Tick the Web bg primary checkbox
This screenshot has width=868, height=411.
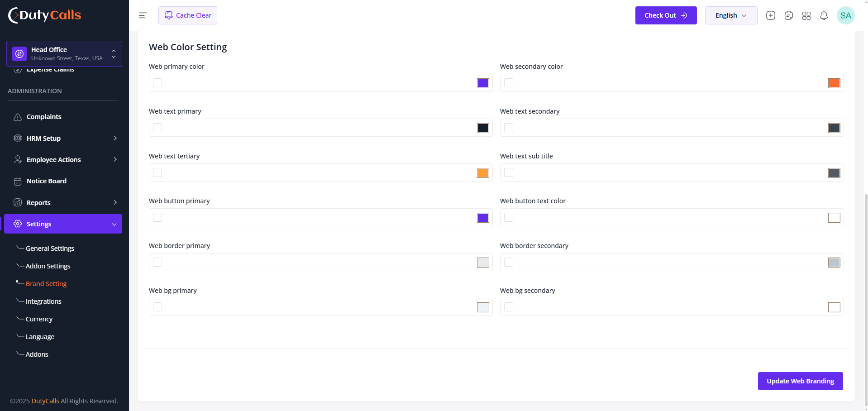click(157, 307)
